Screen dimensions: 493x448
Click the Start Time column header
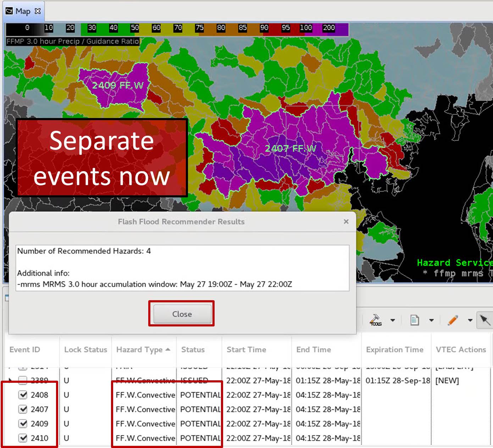point(246,350)
